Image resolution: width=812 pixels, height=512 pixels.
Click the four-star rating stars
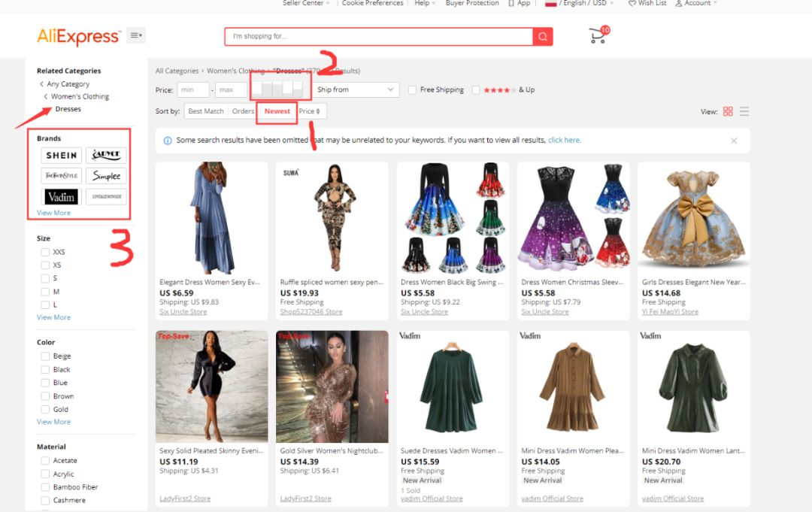point(499,90)
